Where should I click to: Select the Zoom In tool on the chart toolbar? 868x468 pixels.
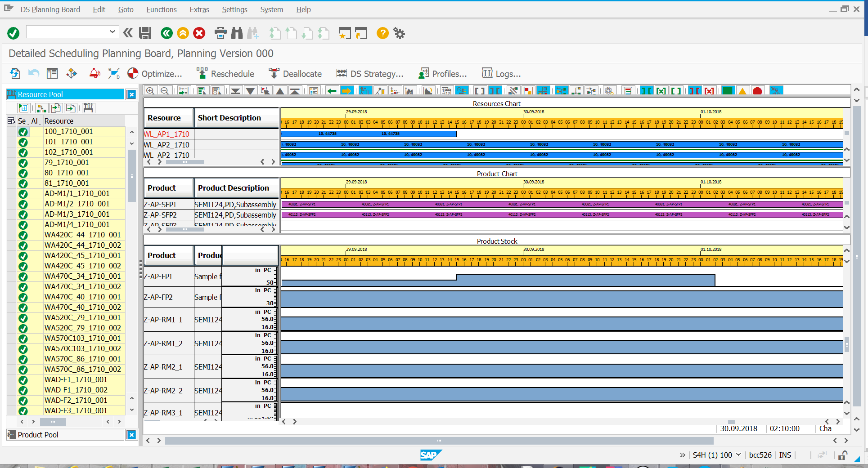[150, 90]
